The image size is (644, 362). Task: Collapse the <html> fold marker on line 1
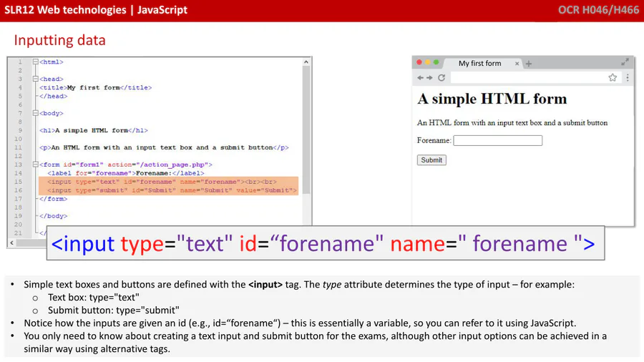(x=36, y=62)
